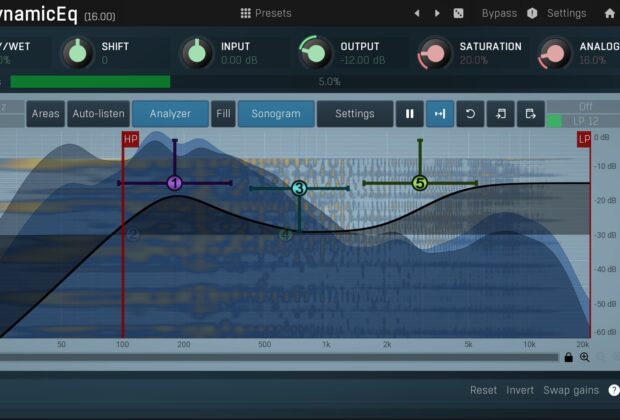Open the help question mark icon
Viewport: 620px width, 420px height.
click(614, 390)
